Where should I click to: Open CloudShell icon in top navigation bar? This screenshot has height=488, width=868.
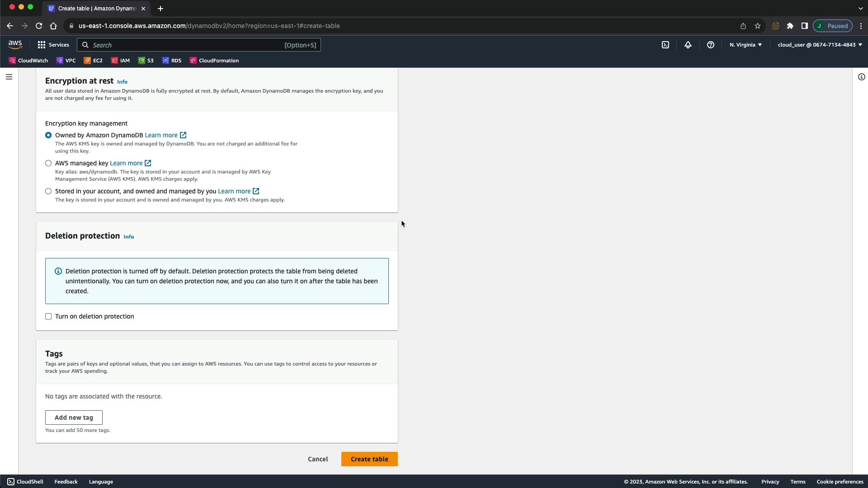665,45
